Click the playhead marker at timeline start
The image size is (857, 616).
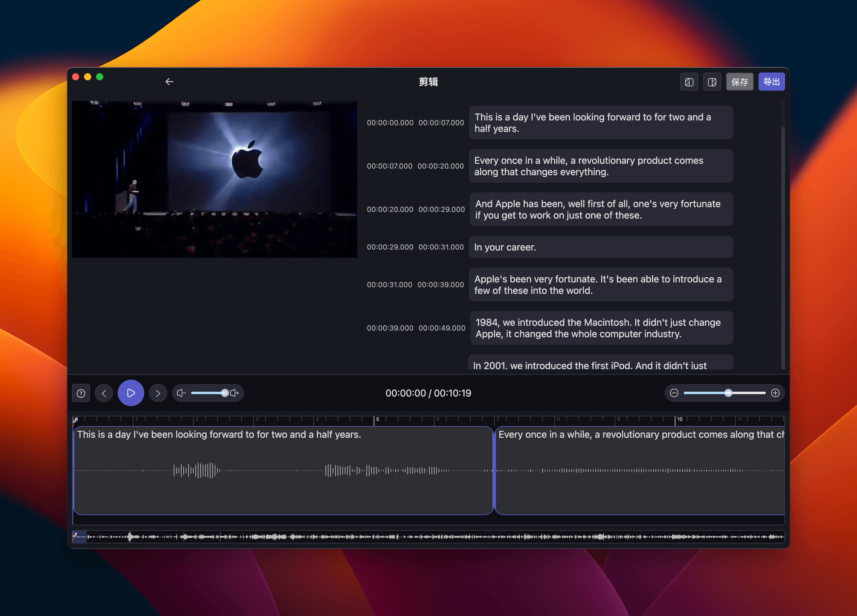click(75, 420)
